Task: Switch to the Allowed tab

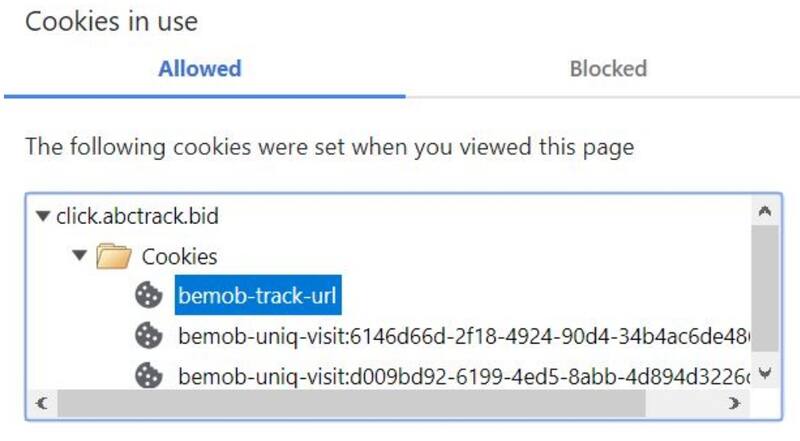Action: 200,69
